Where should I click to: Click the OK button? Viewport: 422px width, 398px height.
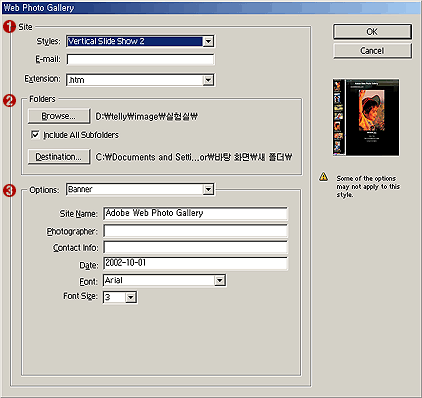372,32
